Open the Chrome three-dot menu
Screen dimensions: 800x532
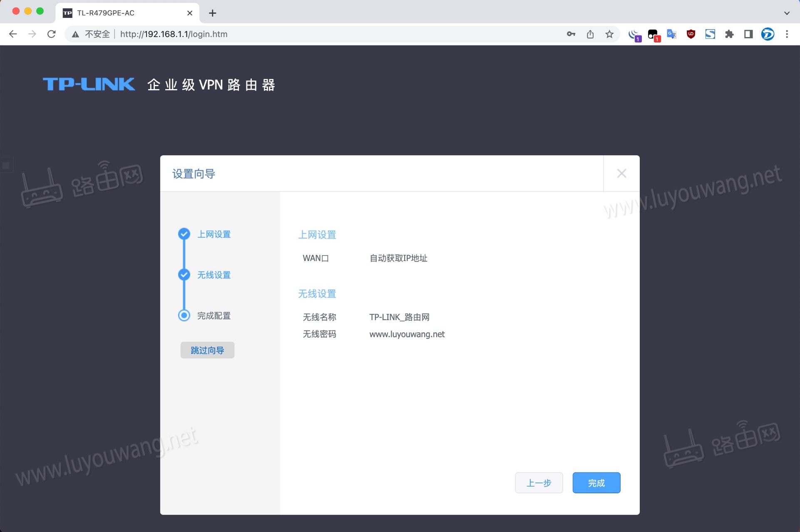(788, 34)
